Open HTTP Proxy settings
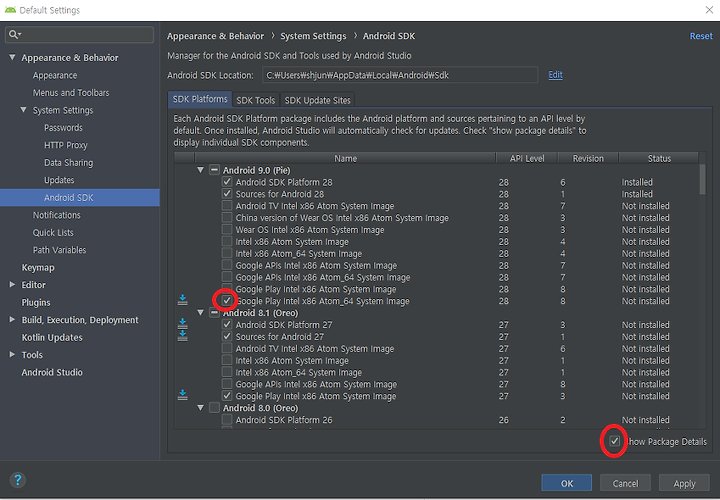 [66, 145]
